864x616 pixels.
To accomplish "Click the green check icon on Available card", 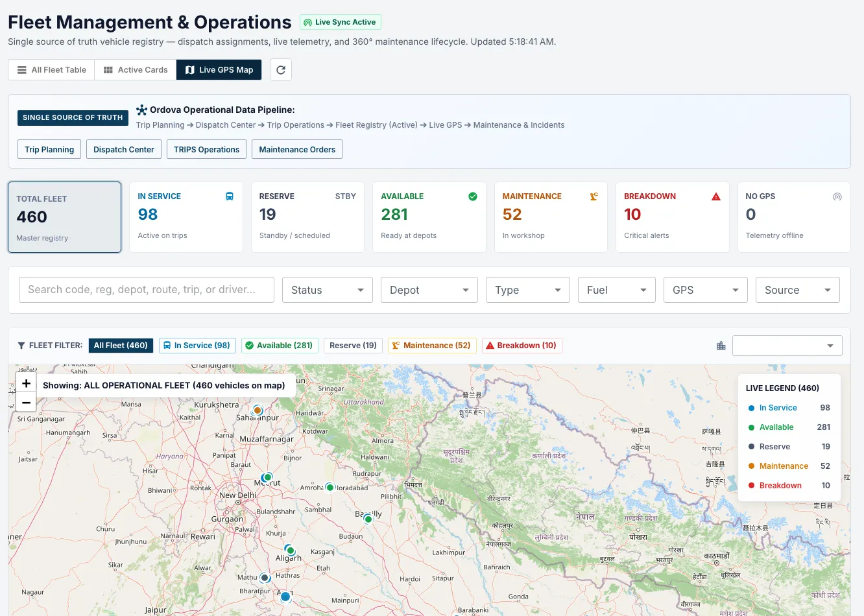I will point(473,196).
